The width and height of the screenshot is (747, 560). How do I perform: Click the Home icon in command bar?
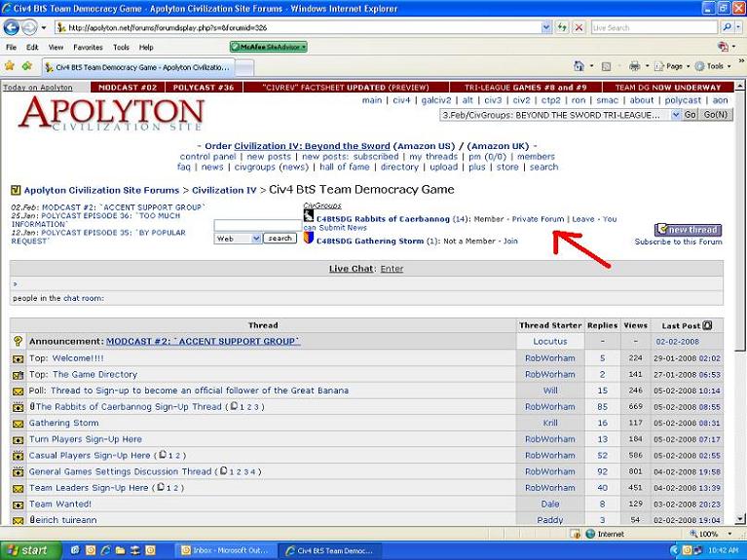click(579, 66)
